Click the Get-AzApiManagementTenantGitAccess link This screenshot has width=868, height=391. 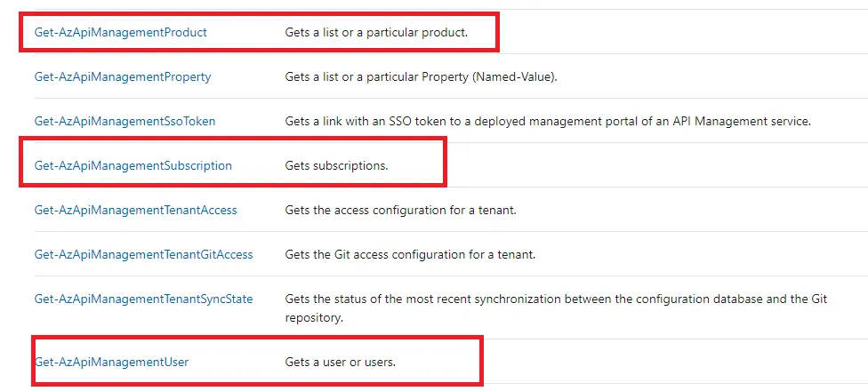tap(143, 254)
